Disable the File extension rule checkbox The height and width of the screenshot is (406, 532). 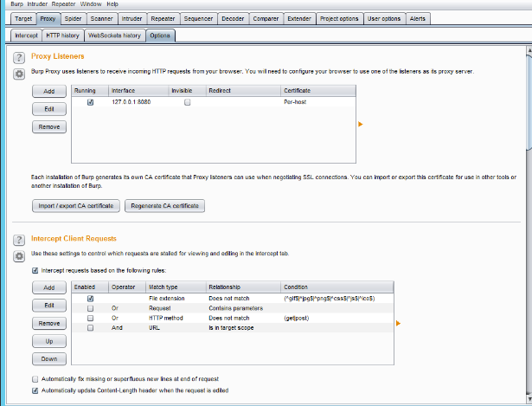click(90, 299)
